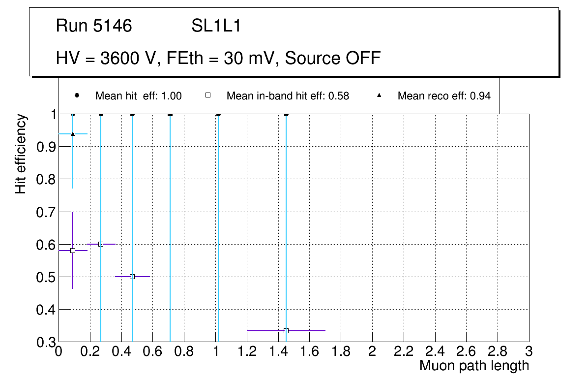The height and width of the screenshot is (380, 588).
Task: Select the triangle reco efficiency data point
Action: [x=73, y=134]
